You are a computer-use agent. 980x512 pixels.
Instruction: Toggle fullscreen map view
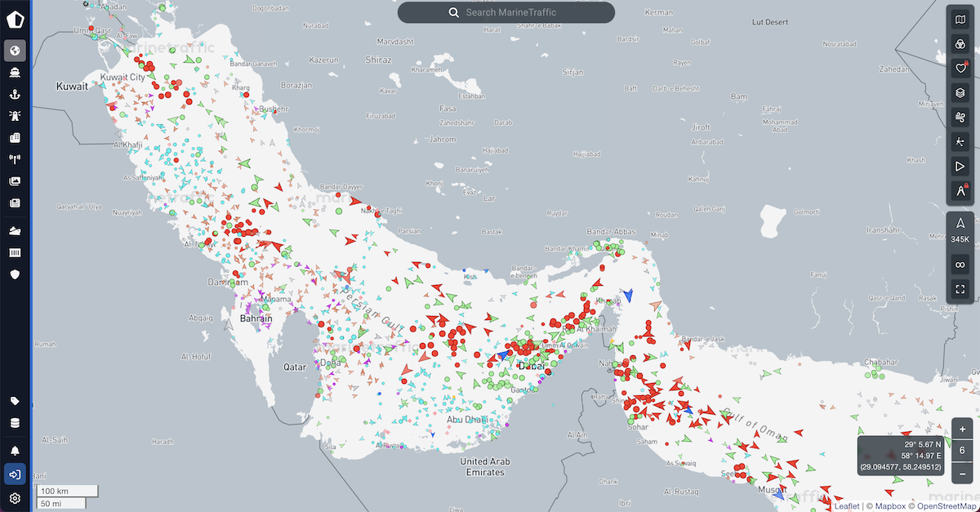960,288
